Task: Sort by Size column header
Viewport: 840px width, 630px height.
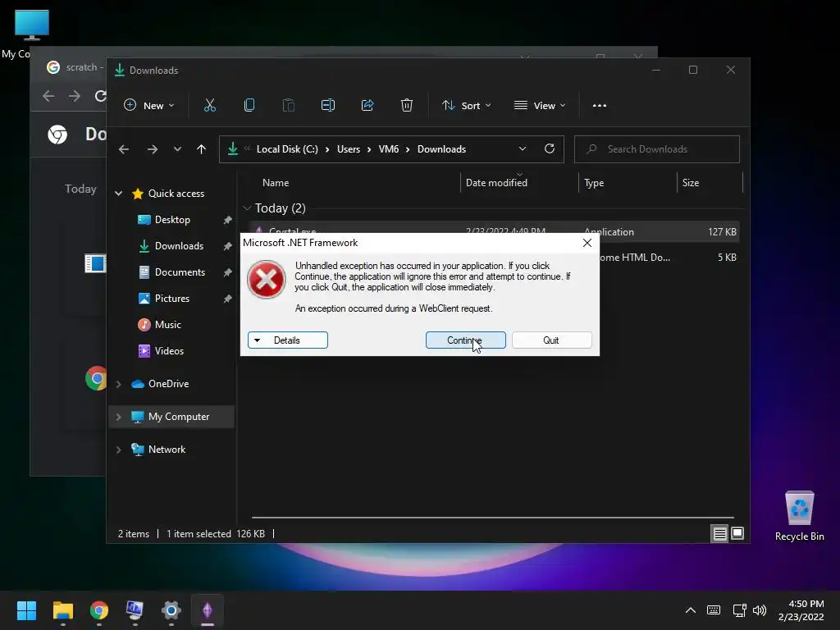Action: click(x=710, y=183)
